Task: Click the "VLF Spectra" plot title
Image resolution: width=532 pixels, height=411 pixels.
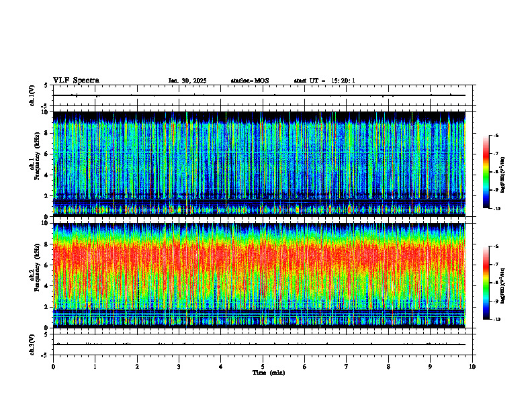Action: (x=76, y=81)
